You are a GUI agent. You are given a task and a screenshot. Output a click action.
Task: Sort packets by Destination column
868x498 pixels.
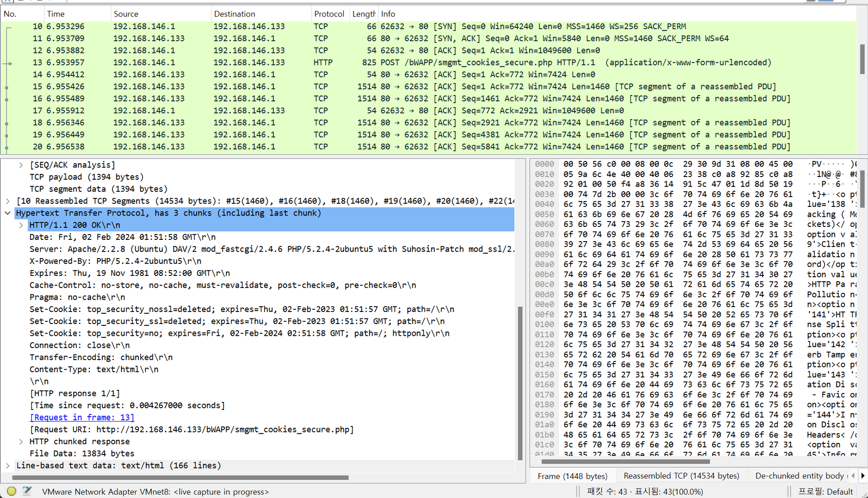[261, 14]
